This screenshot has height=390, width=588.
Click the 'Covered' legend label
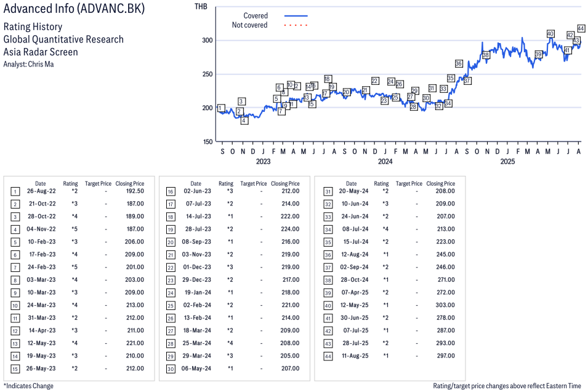[x=256, y=16]
